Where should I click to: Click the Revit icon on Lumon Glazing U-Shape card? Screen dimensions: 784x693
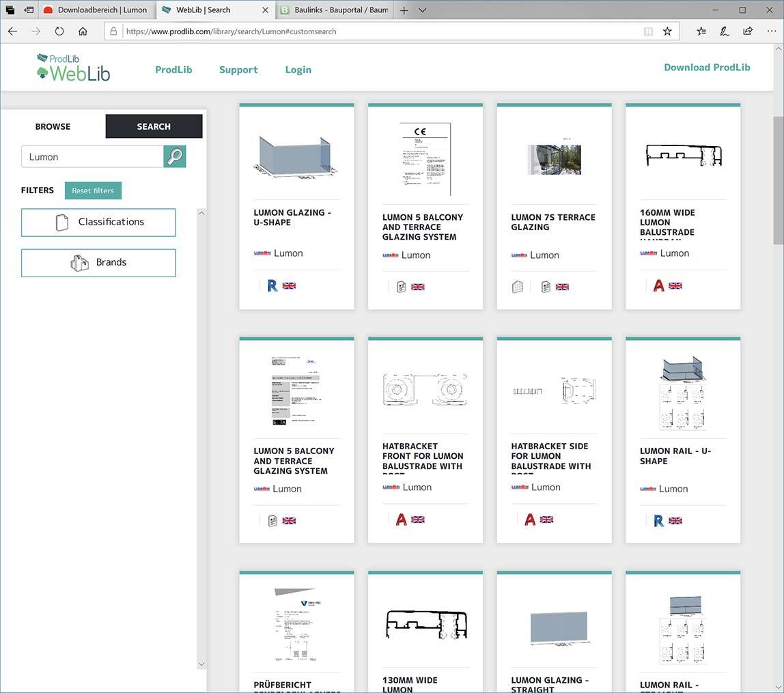(x=272, y=285)
